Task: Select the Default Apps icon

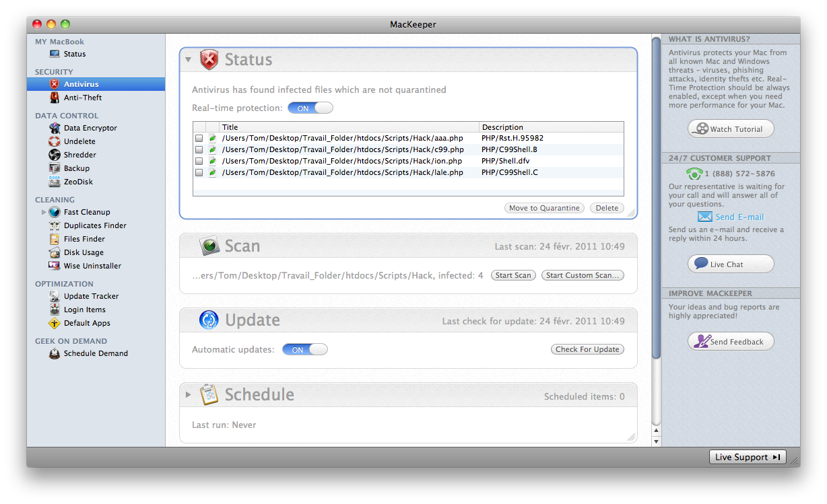Action: click(55, 323)
